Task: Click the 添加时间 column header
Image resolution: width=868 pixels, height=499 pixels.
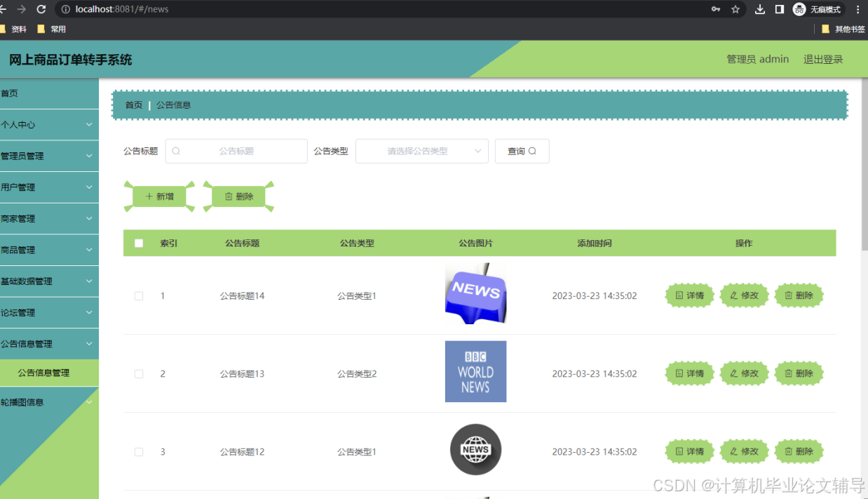Action: click(x=595, y=244)
